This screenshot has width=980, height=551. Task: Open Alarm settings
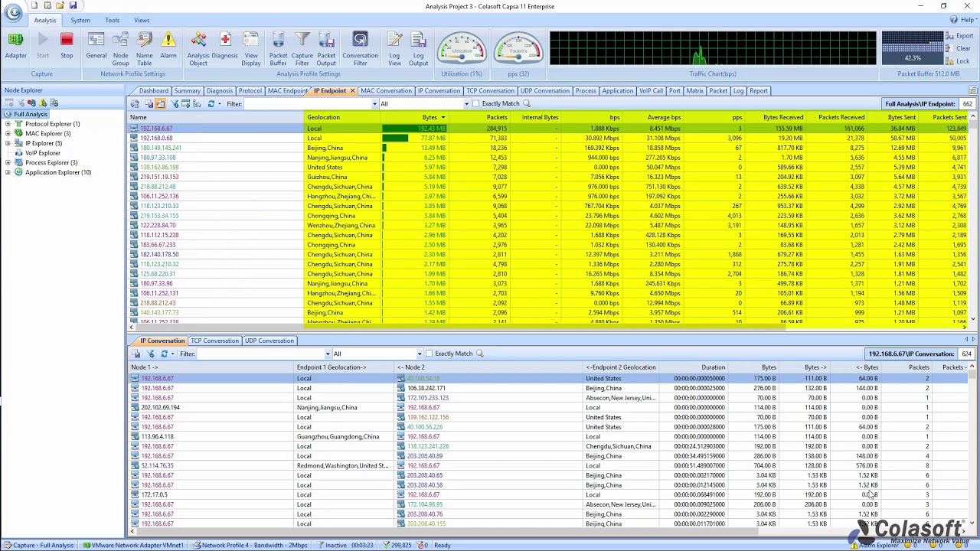pos(168,45)
